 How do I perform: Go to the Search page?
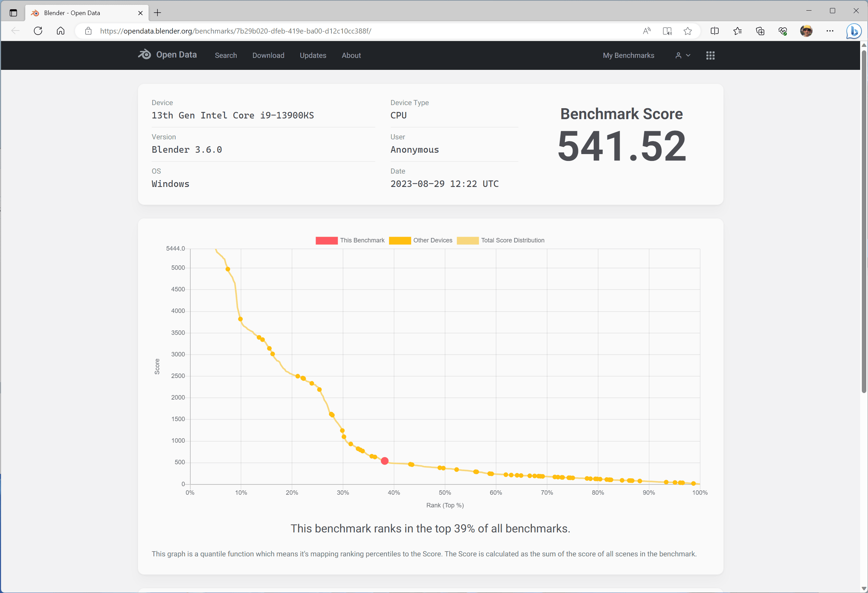[226, 55]
